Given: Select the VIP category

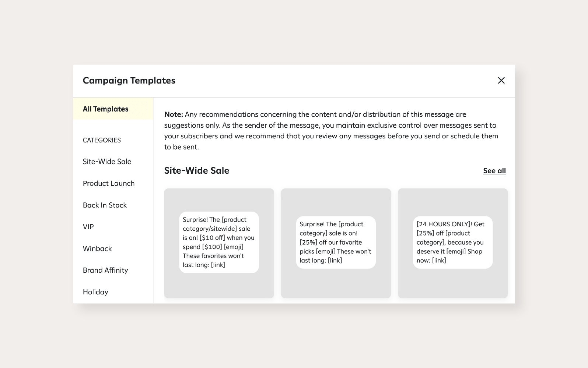Looking at the screenshot, I should point(88,227).
